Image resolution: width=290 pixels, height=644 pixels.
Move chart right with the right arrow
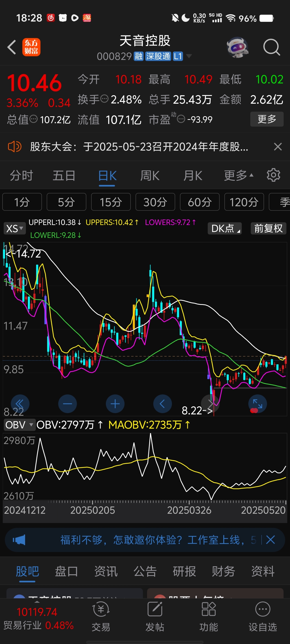(x=210, y=404)
